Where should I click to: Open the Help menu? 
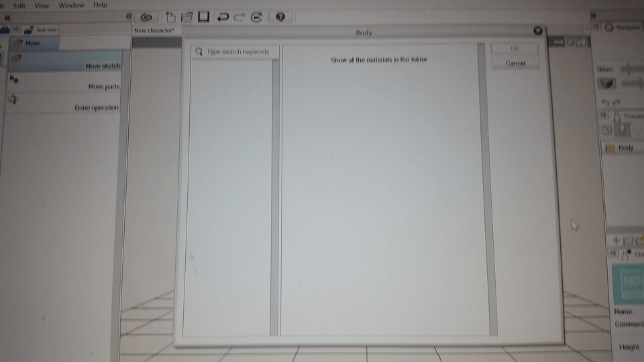point(100,5)
